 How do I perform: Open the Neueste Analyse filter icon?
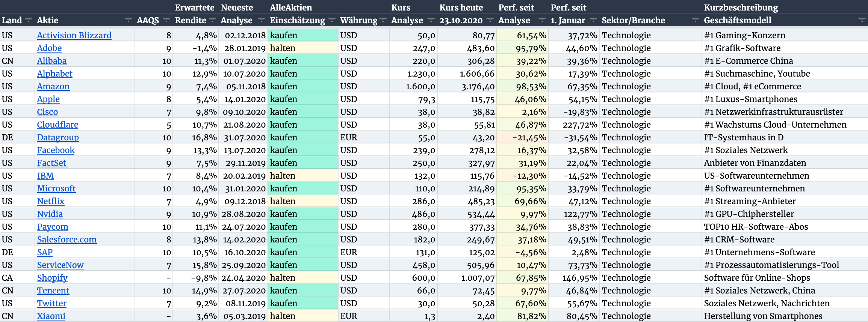pos(262,20)
